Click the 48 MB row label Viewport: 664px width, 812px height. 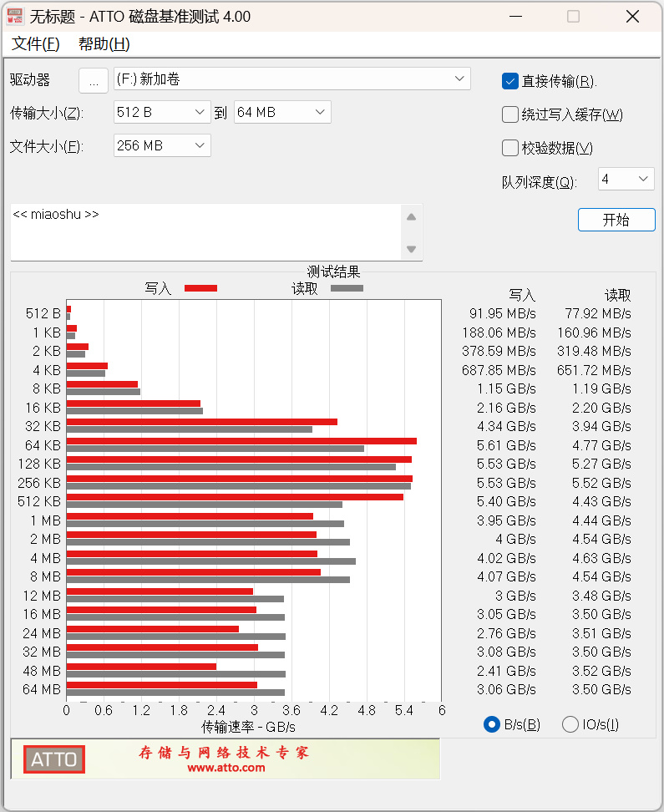pyautogui.click(x=42, y=671)
